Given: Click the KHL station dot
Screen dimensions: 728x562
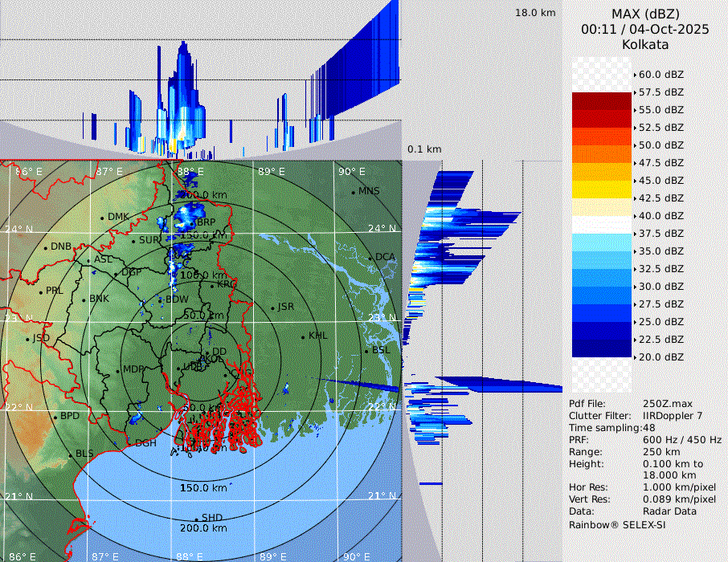Looking at the screenshot, I should [x=303, y=336].
